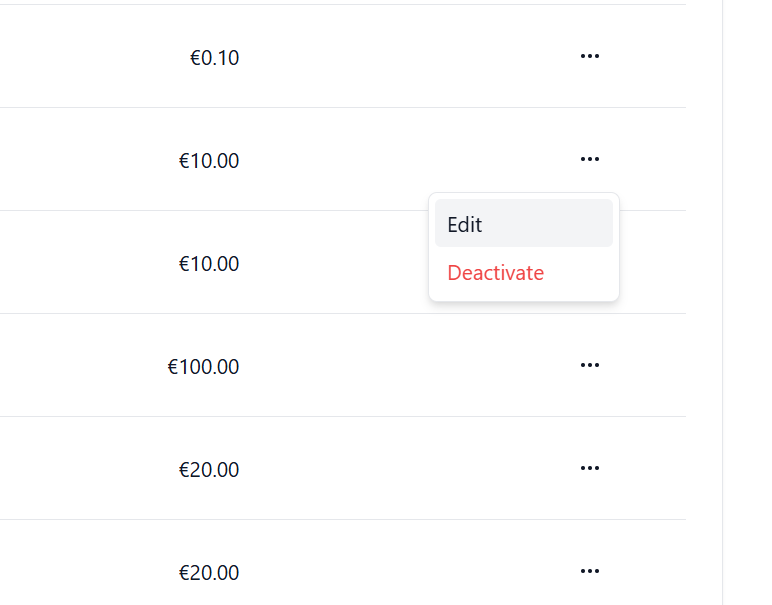Click the €0.10 amount

click(x=214, y=58)
